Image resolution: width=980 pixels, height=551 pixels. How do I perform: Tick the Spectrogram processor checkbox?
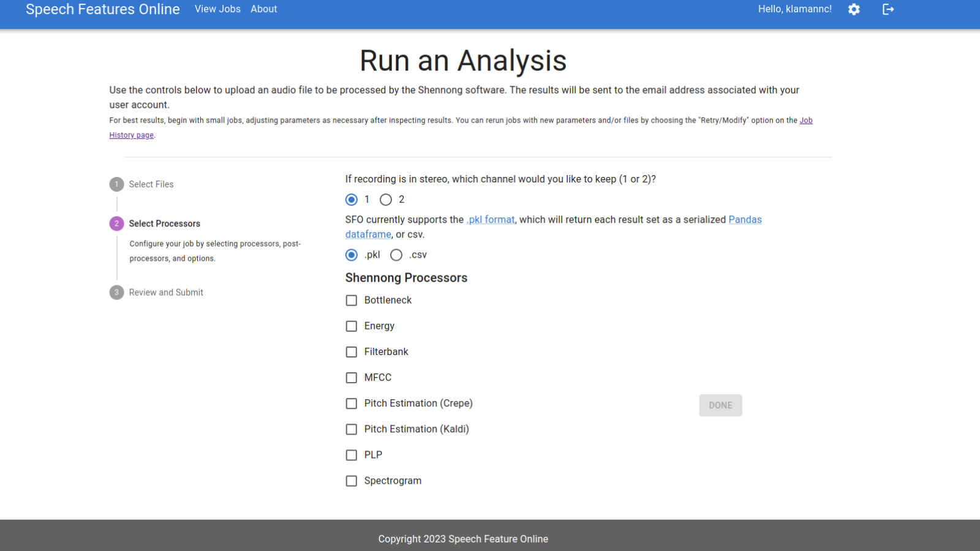point(352,481)
